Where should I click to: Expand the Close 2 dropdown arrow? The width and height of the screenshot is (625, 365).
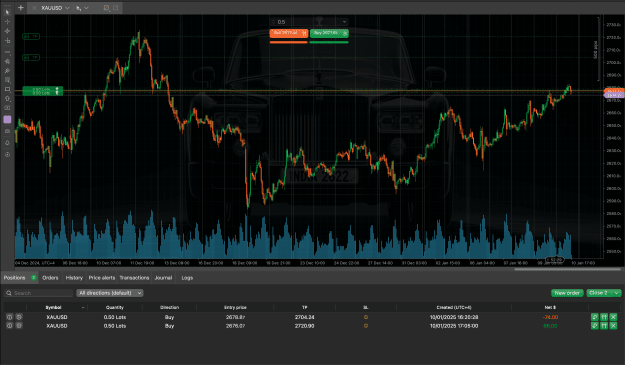tap(617, 293)
